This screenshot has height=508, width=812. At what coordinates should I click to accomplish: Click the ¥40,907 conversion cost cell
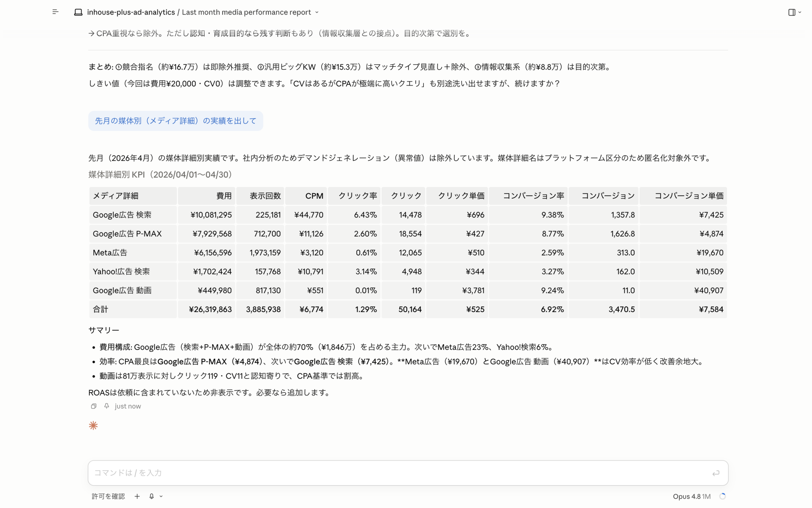click(x=683, y=290)
